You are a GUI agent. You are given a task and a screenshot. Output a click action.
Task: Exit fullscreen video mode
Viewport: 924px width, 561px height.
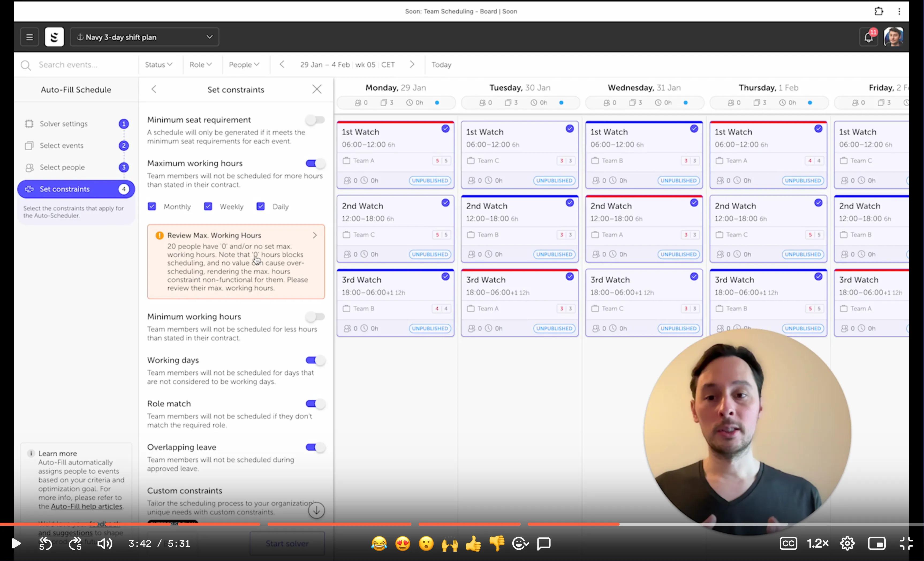[x=906, y=543]
